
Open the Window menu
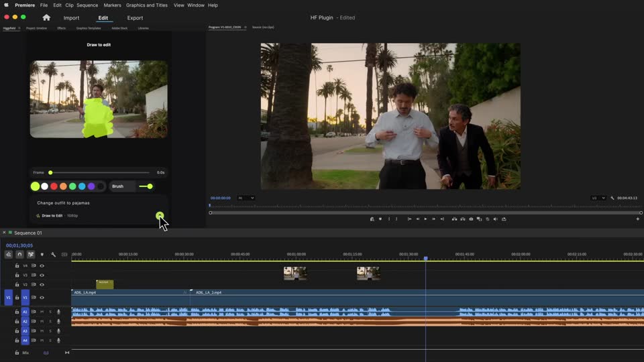pos(195,5)
